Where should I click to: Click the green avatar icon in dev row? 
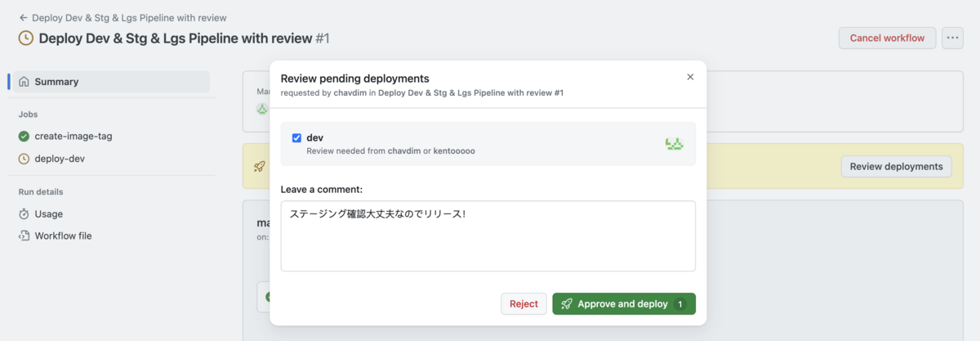(x=675, y=144)
